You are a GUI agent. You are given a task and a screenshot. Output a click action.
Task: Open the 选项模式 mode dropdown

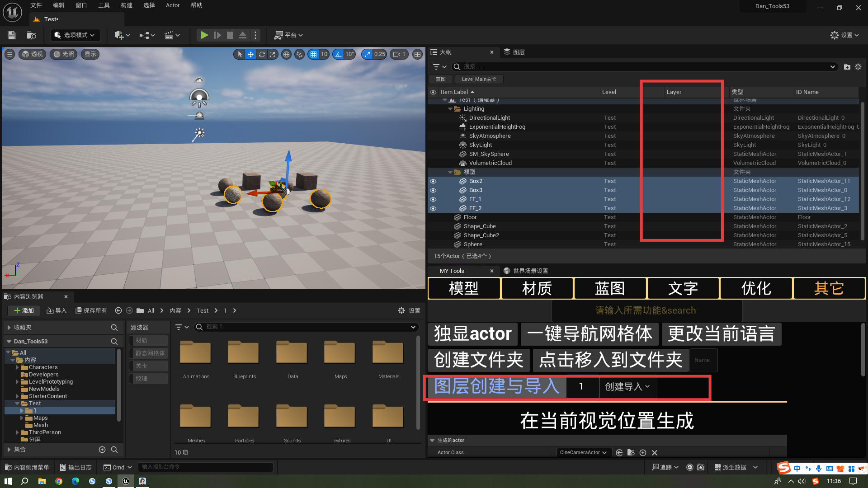[75, 35]
